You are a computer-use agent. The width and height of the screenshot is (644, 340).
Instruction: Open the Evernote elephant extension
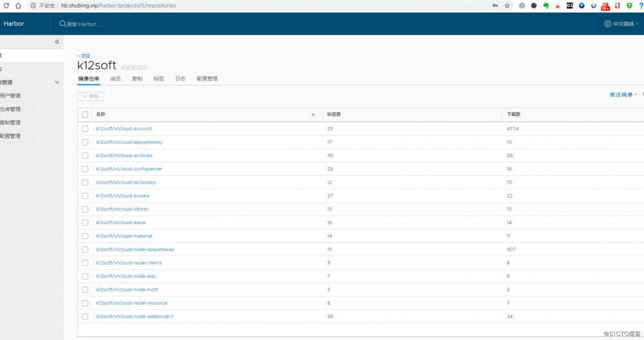[546, 6]
